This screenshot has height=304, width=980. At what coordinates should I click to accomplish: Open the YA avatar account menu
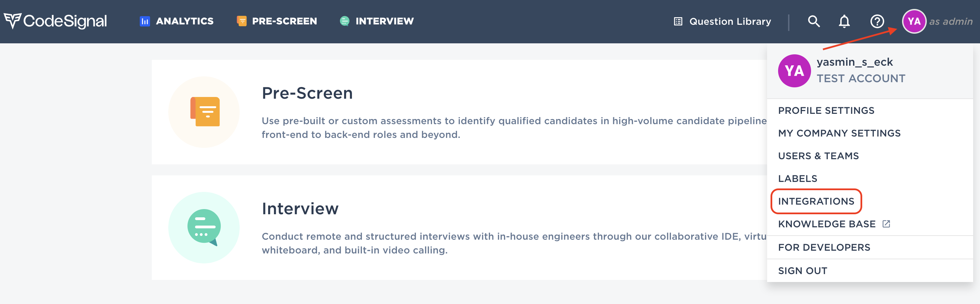point(914,21)
